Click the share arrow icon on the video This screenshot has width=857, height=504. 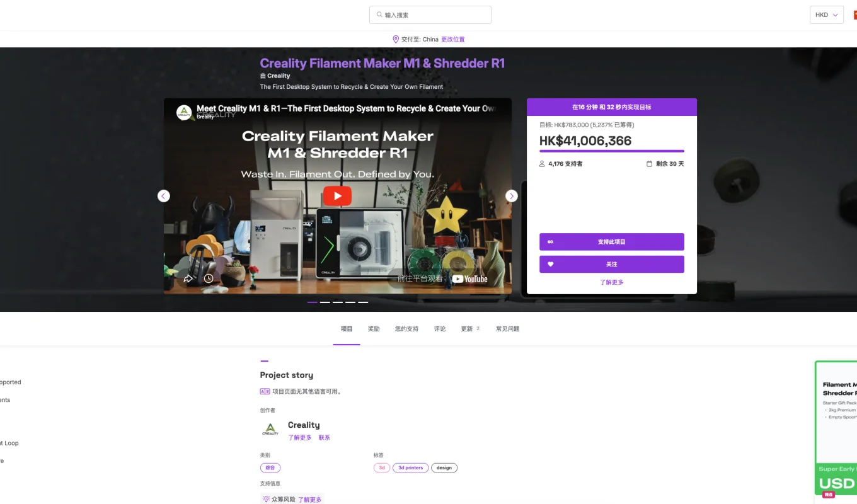pos(188,278)
